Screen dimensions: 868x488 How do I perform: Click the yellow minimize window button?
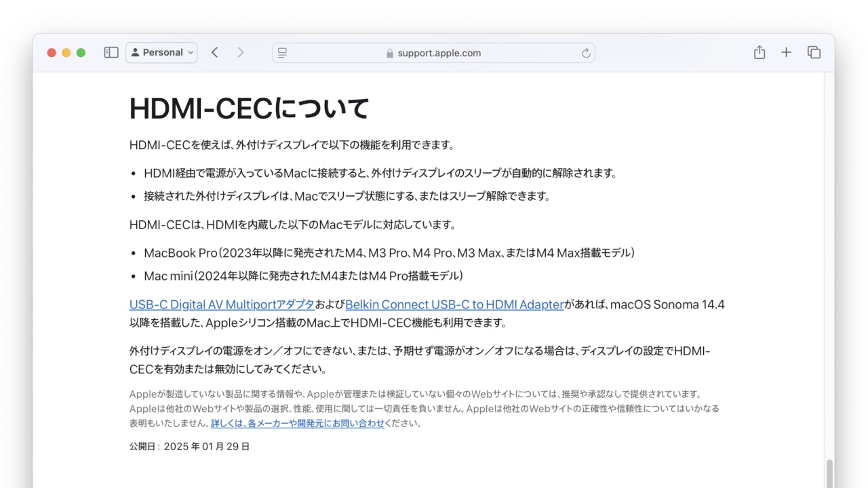(66, 52)
